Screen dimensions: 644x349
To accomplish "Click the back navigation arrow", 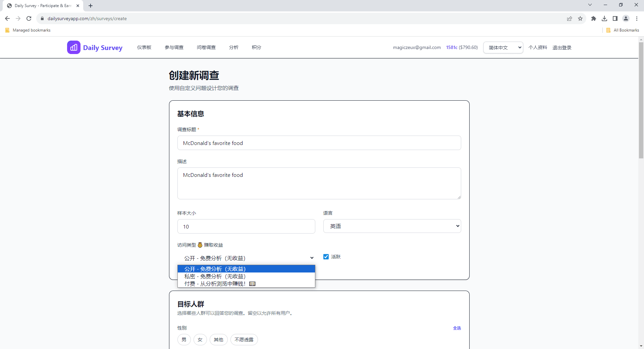I will tap(7, 18).
